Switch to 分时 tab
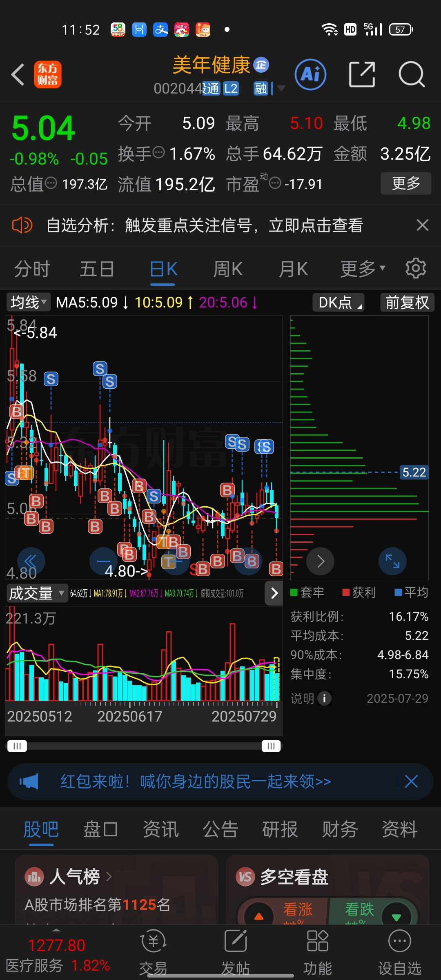Screen dimensions: 441x980 [x=32, y=269]
